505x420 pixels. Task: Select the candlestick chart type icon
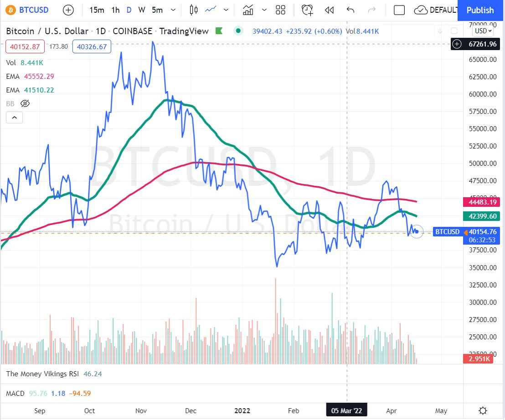[x=194, y=10]
